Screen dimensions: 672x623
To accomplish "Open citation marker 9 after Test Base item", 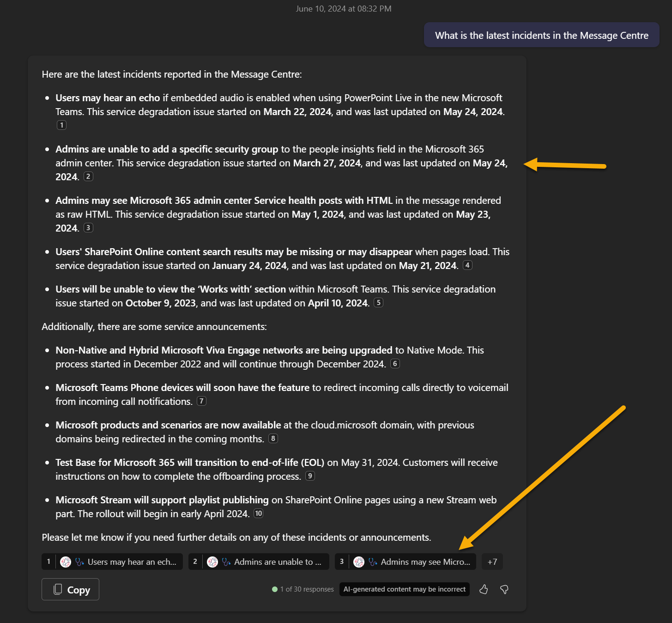I will [x=310, y=476].
